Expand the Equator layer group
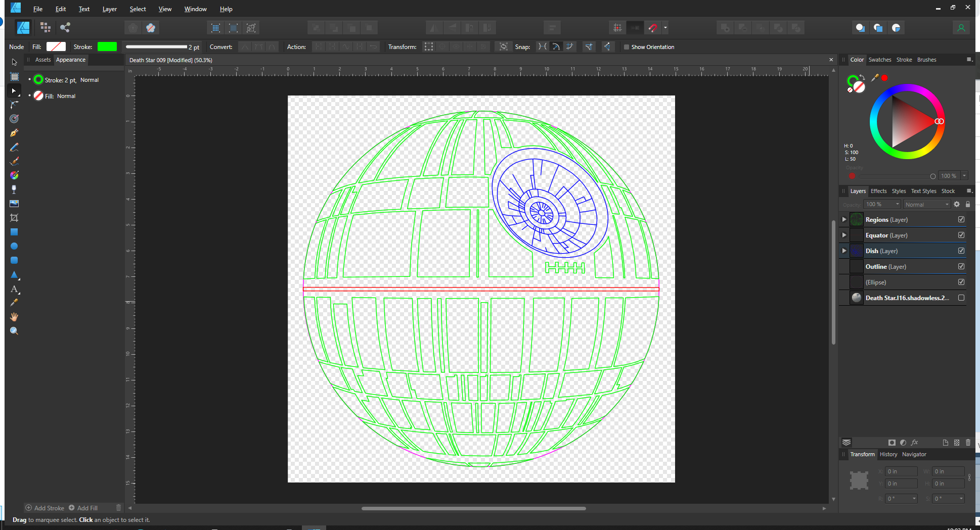This screenshot has height=530, width=980. (844, 235)
